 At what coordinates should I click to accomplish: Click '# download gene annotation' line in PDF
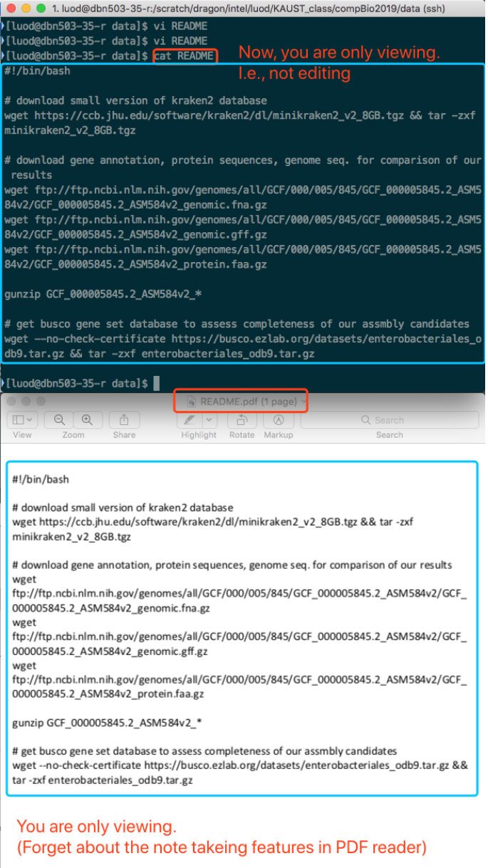(232, 565)
